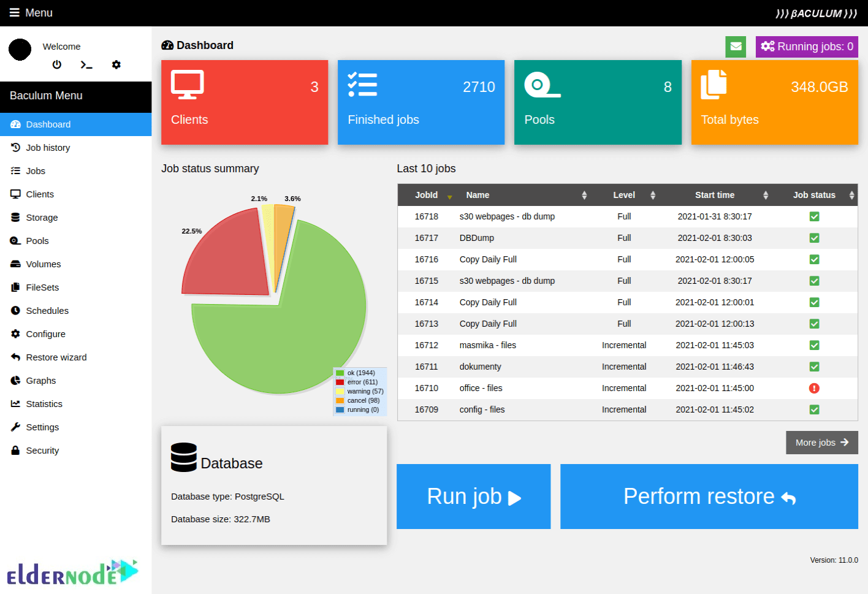The image size is (868, 594).
Task: Click the Total bytes files icon
Action: [x=714, y=84]
